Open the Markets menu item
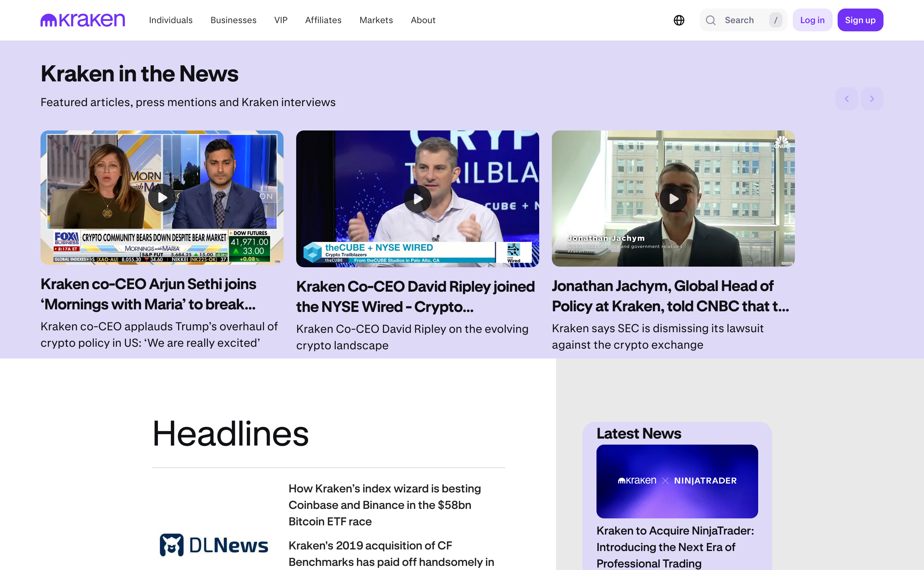The height and width of the screenshot is (570, 924). (376, 20)
